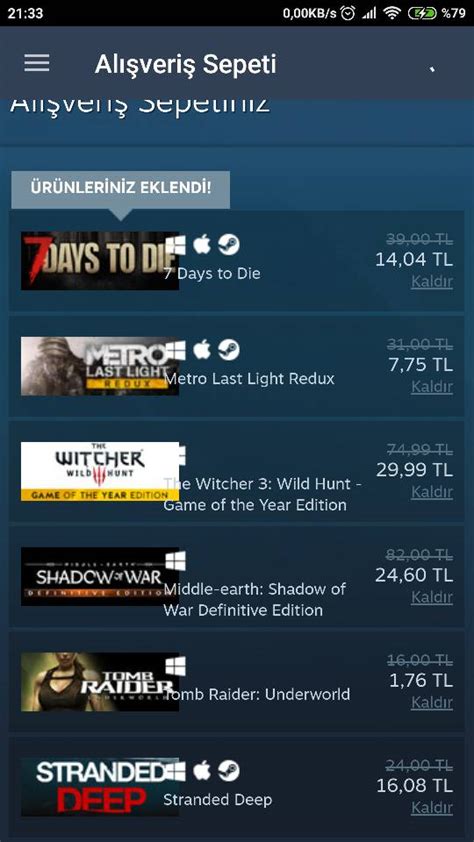This screenshot has height=842, width=474.
Task: Remove 7 Days to Die with Kaldır
Action: pyautogui.click(x=432, y=282)
